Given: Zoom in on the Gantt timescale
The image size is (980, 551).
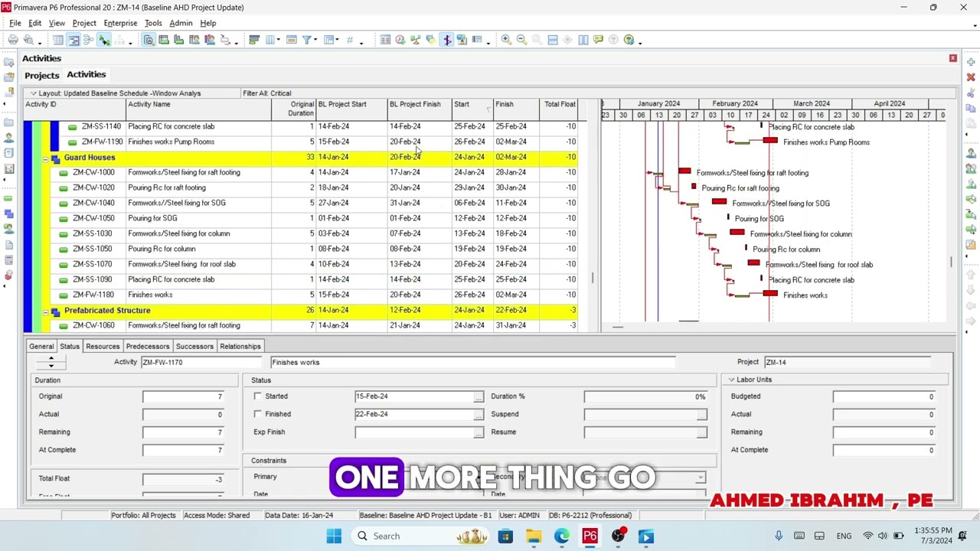Looking at the screenshot, I should coord(506,40).
